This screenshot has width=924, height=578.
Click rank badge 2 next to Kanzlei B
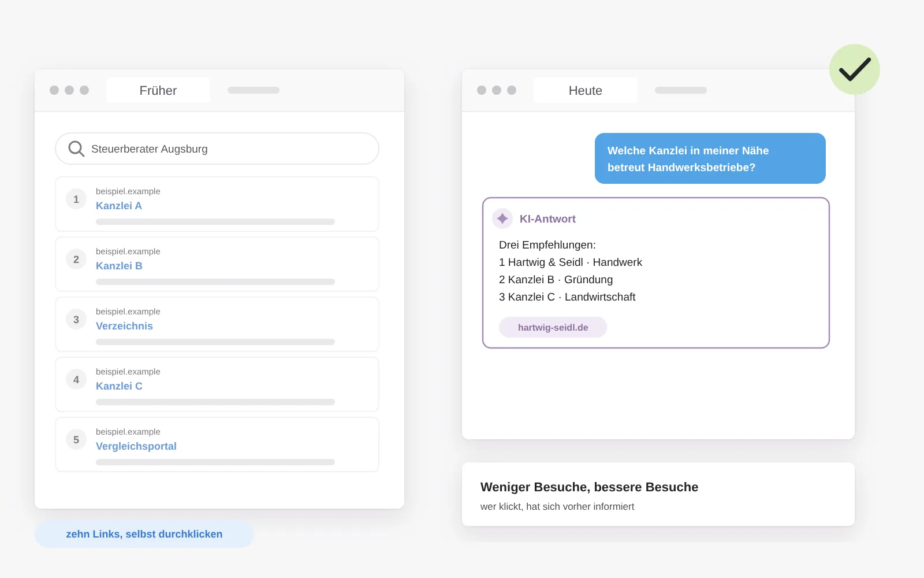(x=76, y=259)
